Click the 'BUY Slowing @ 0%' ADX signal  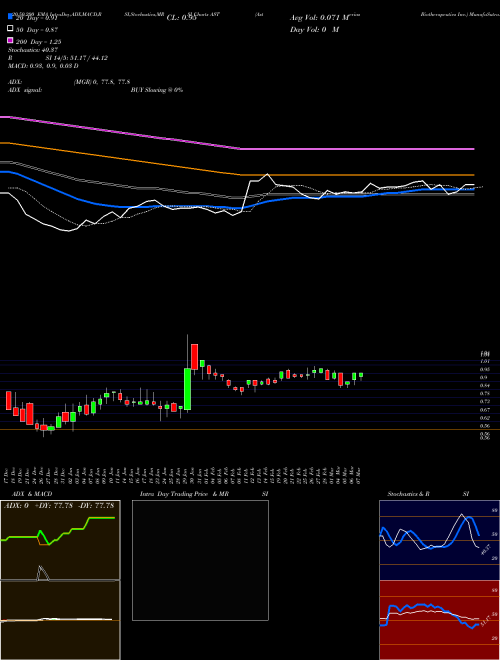(x=157, y=90)
